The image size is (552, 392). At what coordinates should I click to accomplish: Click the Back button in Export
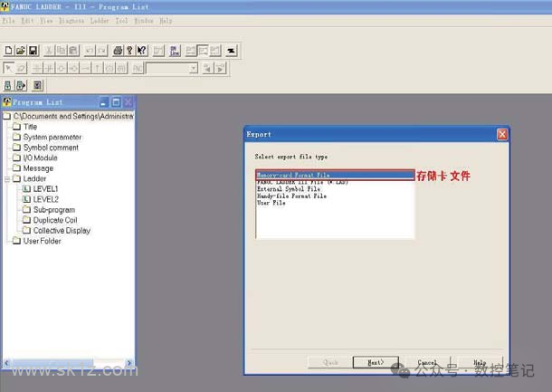[330, 362]
